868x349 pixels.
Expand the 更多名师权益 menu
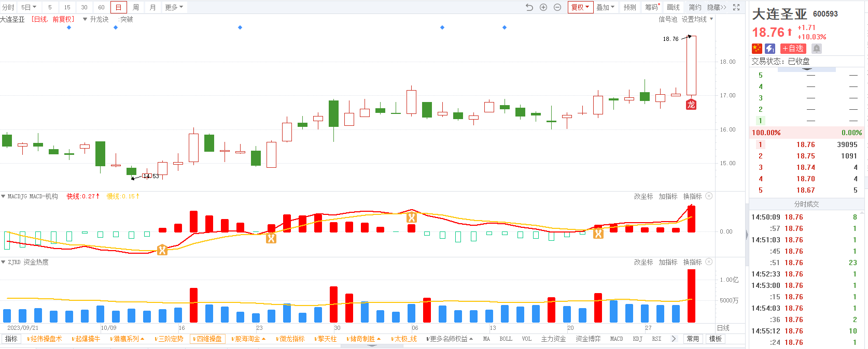point(449,339)
